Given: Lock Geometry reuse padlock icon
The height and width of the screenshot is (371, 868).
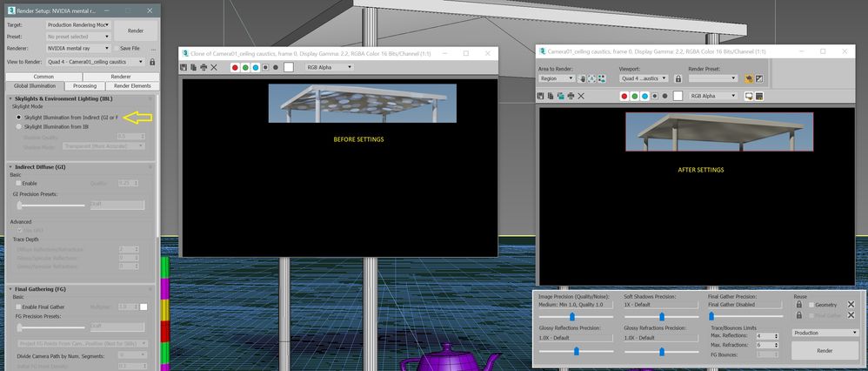Looking at the screenshot, I should click(x=798, y=305).
